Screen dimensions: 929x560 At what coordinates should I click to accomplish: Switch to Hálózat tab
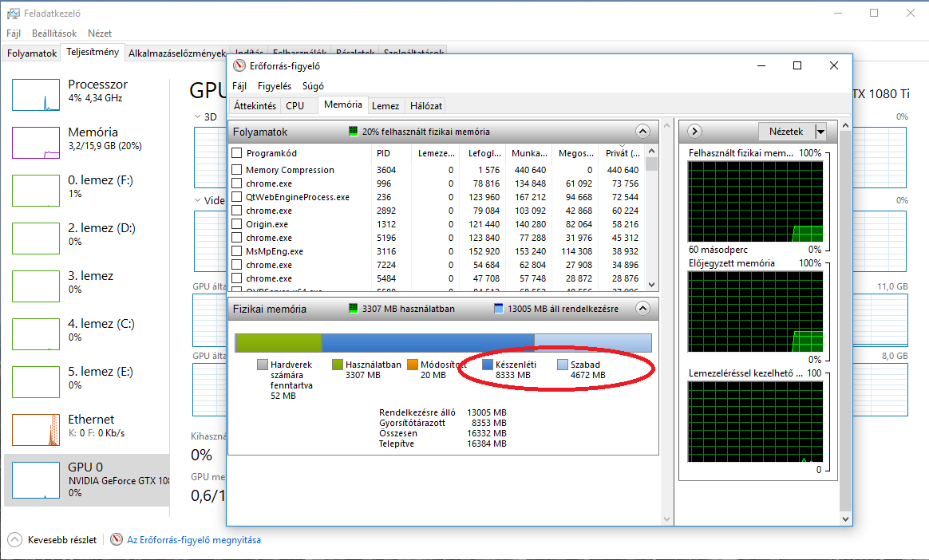(426, 106)
